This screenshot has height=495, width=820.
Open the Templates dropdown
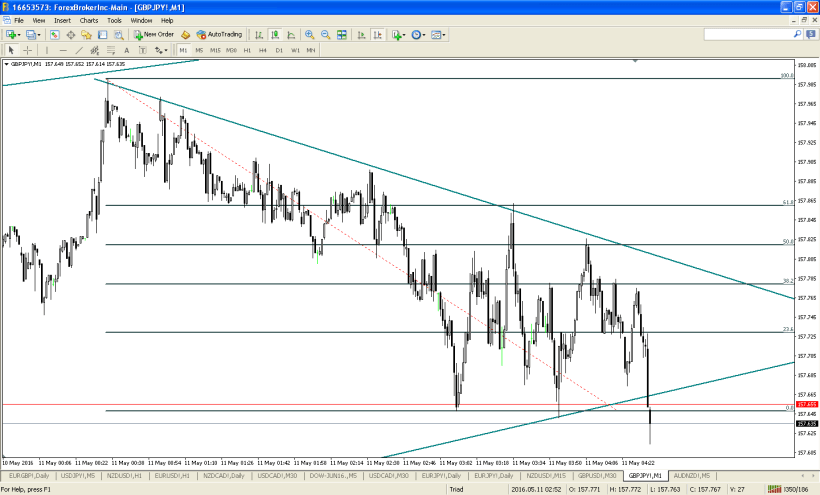438,34
